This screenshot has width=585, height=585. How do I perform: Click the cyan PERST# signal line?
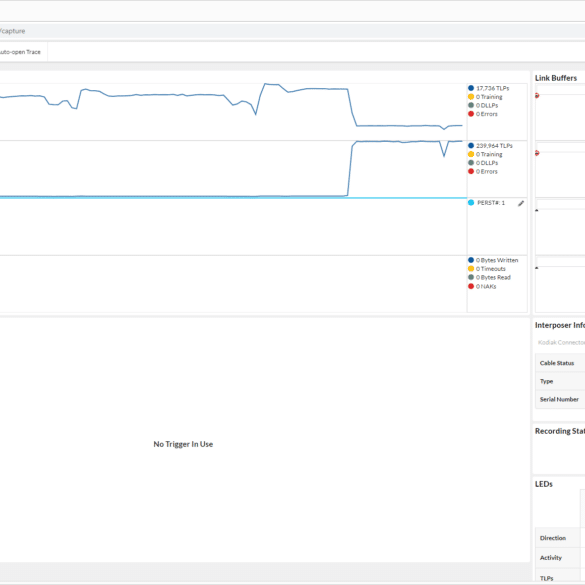pos(233,198)
